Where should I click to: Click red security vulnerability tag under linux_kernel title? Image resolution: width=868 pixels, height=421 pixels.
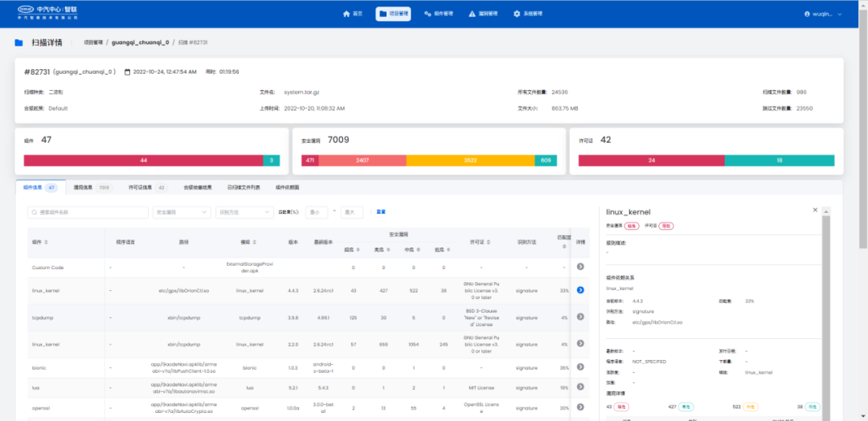[x=632, y=226]
